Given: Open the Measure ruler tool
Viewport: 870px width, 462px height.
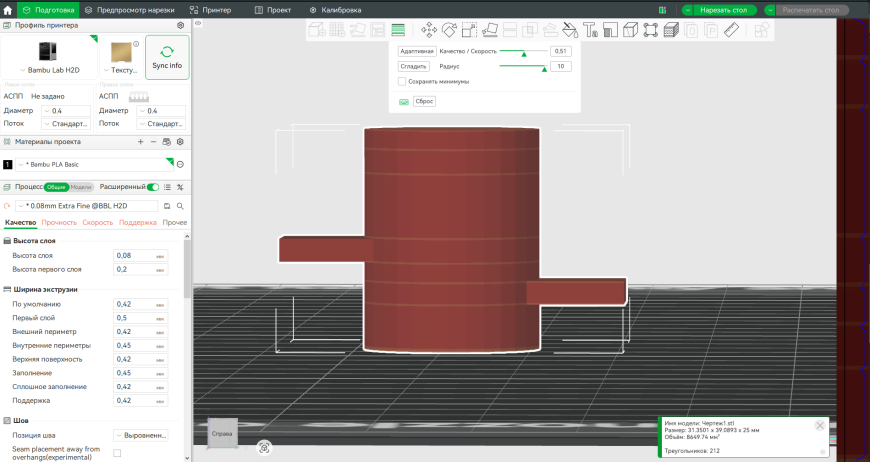Looking at the screenshot, I should [732, 29].
